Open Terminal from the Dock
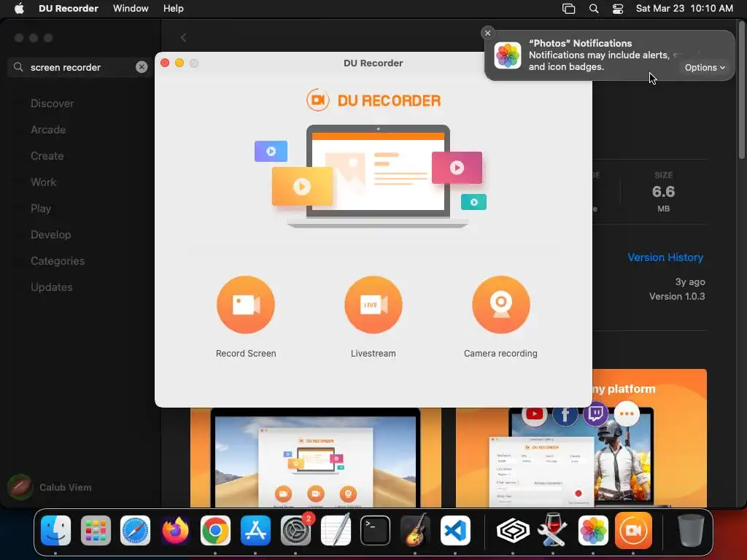This screenshot has width=747, height=560. click(x=375, y=530)
